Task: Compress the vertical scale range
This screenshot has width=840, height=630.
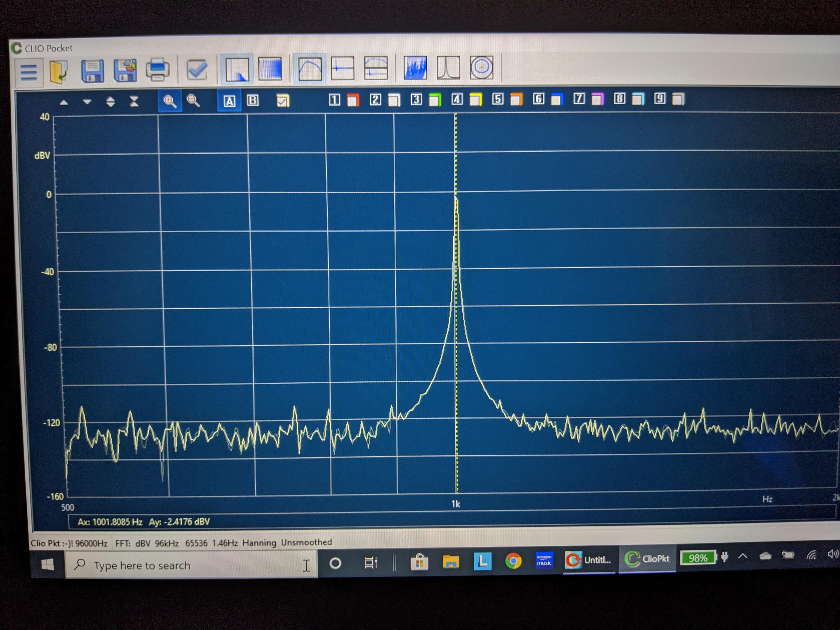Action: (x=134, y=101)
